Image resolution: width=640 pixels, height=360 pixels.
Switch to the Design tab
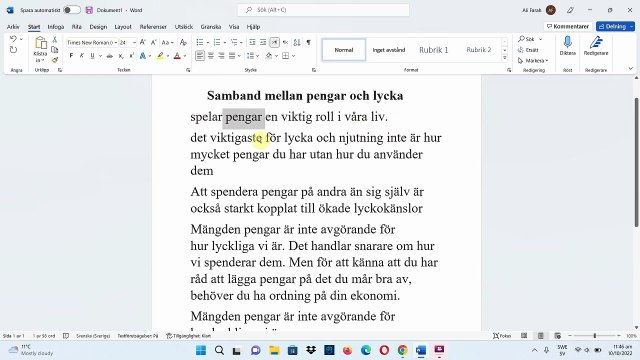98,27
